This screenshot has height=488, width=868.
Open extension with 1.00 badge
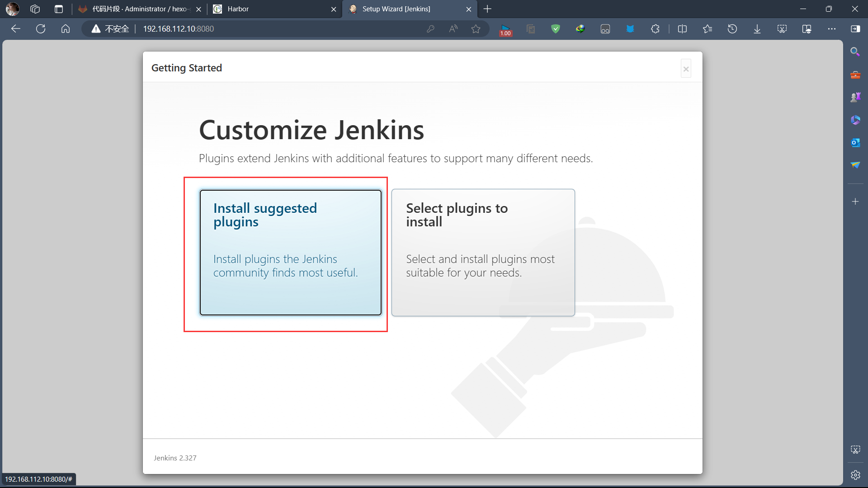click(x=505, y=30)
